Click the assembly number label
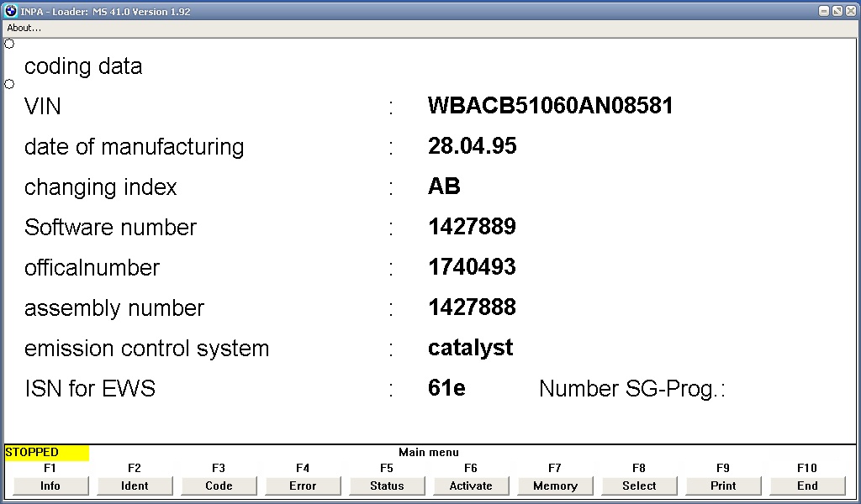Viewport: 861px width, 504px height. (x=114, y=308)
